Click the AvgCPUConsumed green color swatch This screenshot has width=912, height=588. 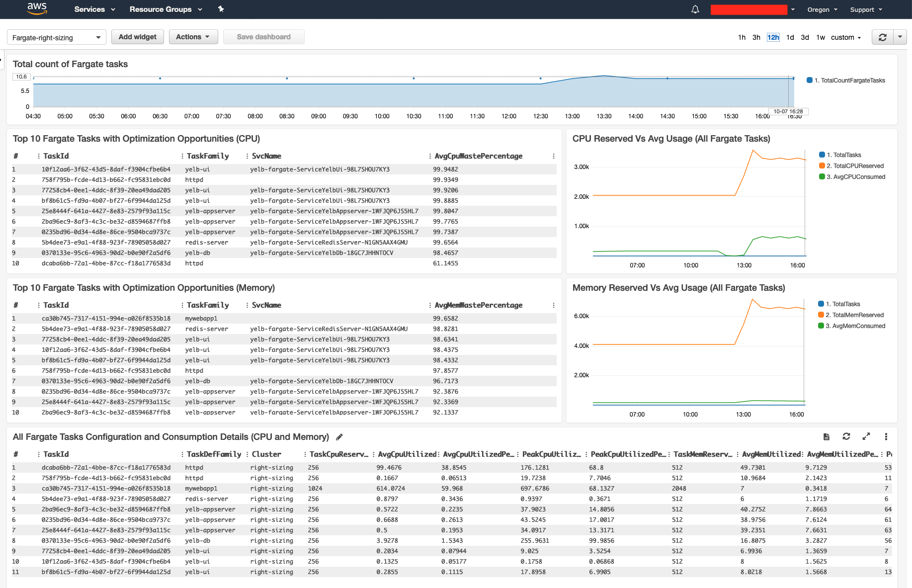point(822,177)
